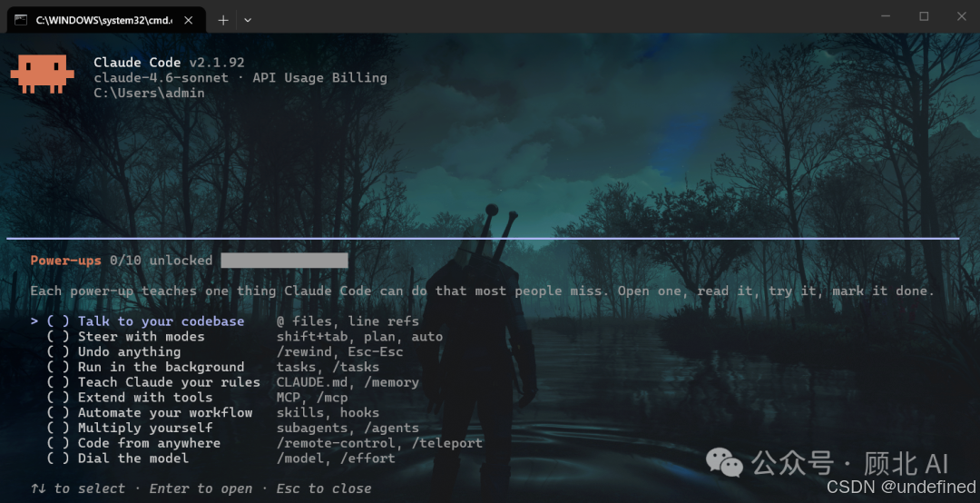Click "skills, hooks" description
This screenshot has height=503, width=980.
coord(328,412)
